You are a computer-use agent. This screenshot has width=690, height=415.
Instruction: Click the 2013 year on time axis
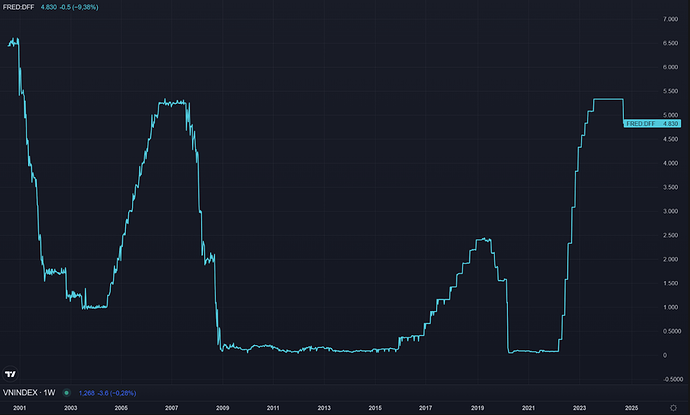click(x=324, y=408)
